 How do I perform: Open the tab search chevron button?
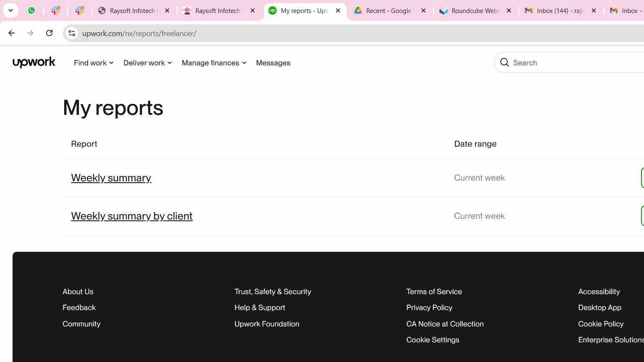[10, 10]
